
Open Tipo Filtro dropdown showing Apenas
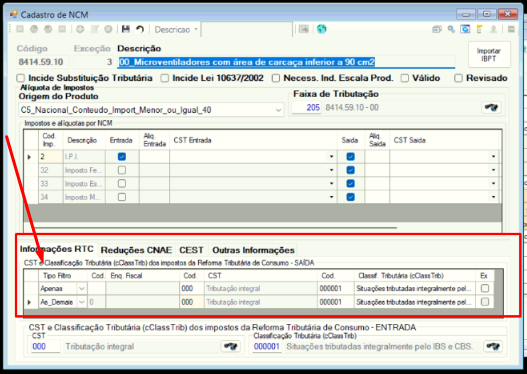click(x=81, y=289)
